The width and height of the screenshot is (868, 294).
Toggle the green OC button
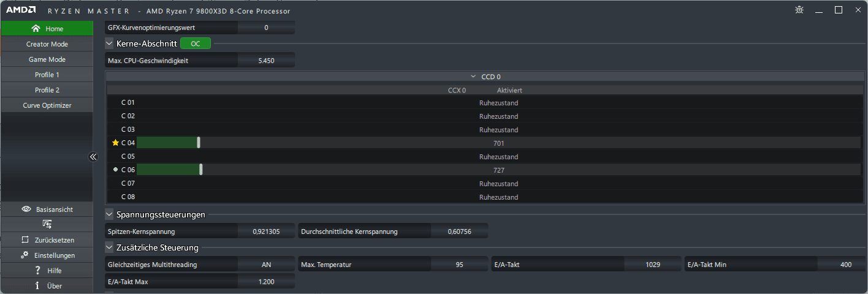point(196,43)
